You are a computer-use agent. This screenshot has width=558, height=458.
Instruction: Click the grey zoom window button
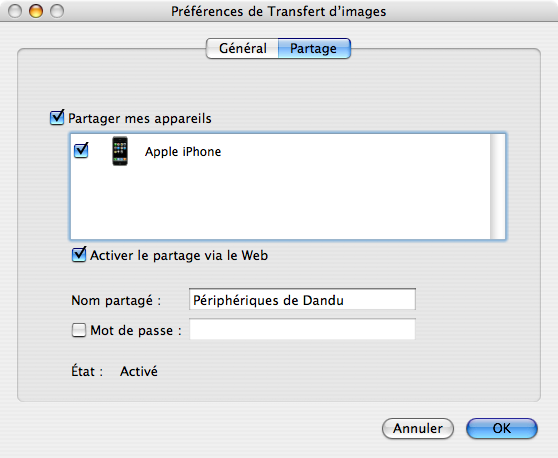pyautogui.click(x=57, y=11)
